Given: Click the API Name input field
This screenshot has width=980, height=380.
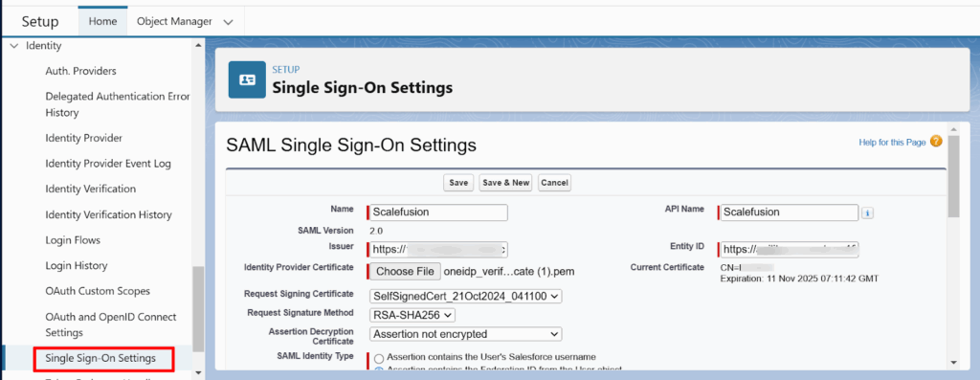Looking at the screenshot, I should (x=790, y=212).
